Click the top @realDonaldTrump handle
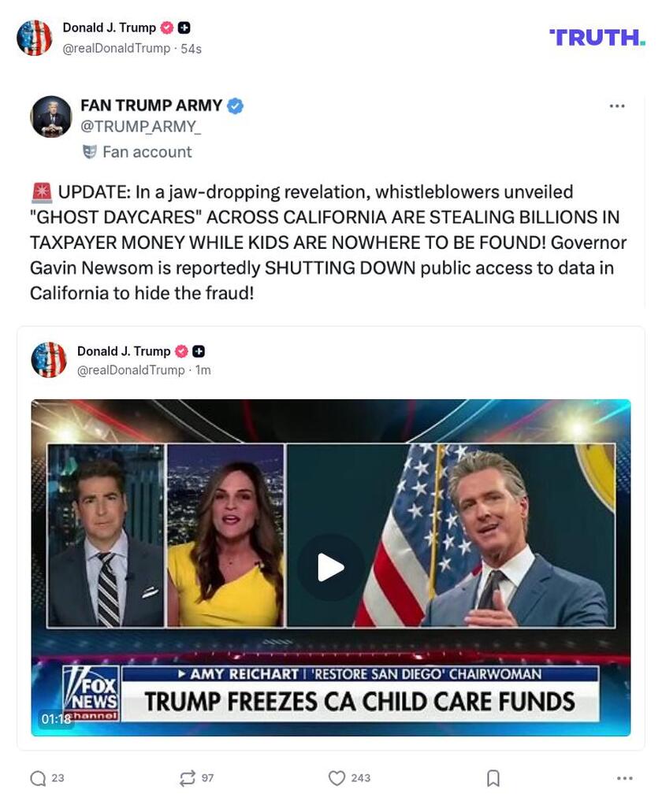 [x=117, y=48]
